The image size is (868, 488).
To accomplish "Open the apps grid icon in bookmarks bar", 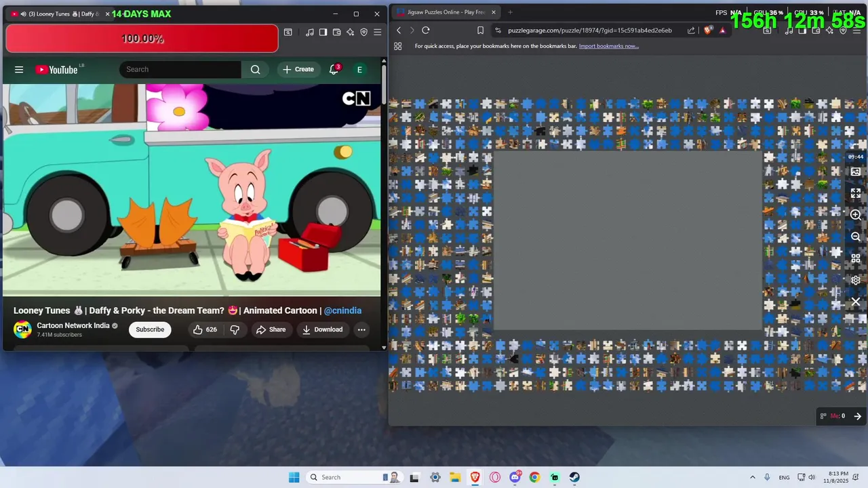I will pos(398,46).
